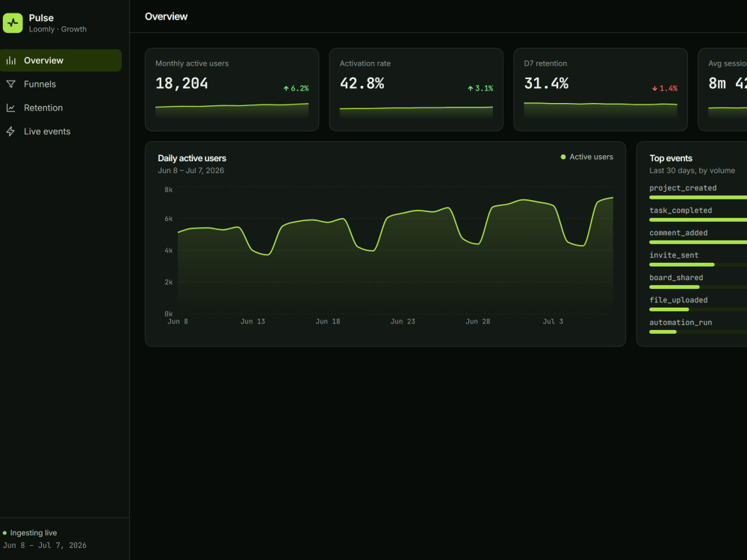The image size is (747, 560).
Task: Click the red down arrow beside 1.4%
Action: 654,89
